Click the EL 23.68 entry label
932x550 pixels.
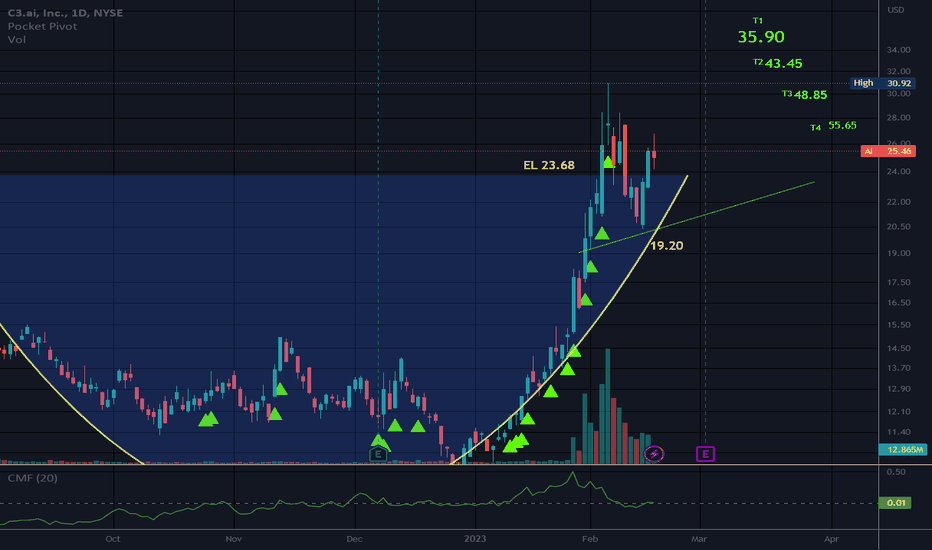tap(549, 165)
